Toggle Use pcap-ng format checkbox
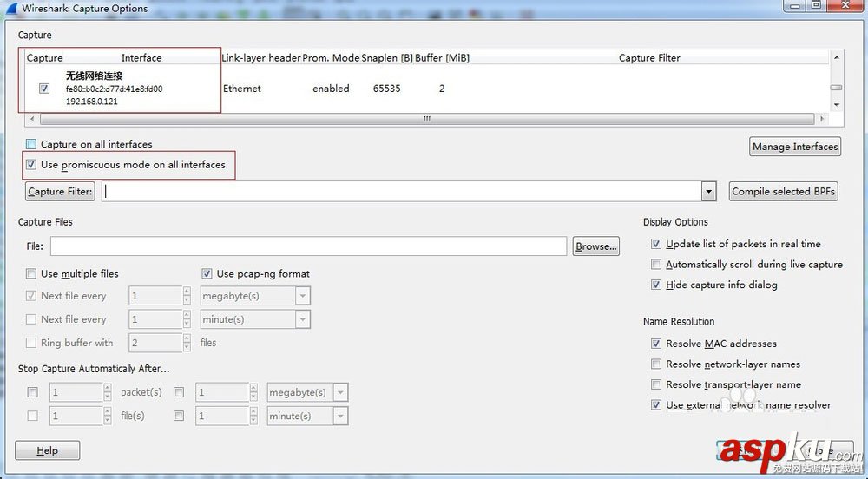The image size is (868, 479). [207, 274]
